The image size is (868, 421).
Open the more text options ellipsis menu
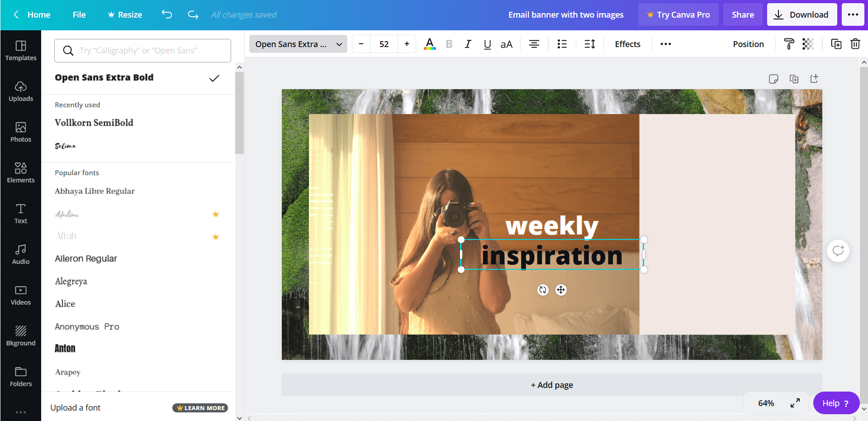coord(665,44)
